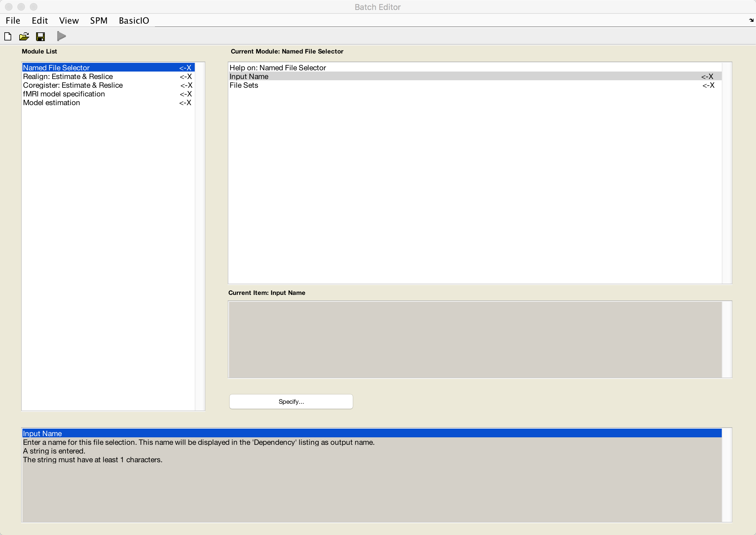Run the batch with play arrow
The width and height of the screenshot is (756, 535).
pos(61,36)
